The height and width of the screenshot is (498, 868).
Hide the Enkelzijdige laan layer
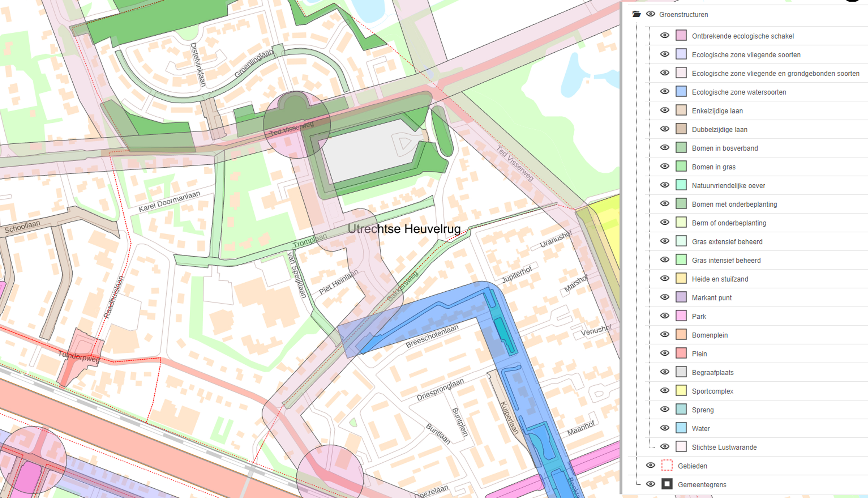[664, 111]
